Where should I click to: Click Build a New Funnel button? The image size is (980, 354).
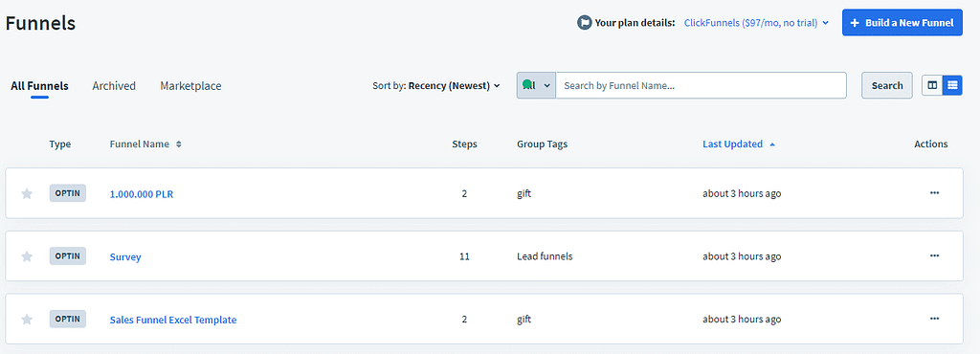click(902, 22)
